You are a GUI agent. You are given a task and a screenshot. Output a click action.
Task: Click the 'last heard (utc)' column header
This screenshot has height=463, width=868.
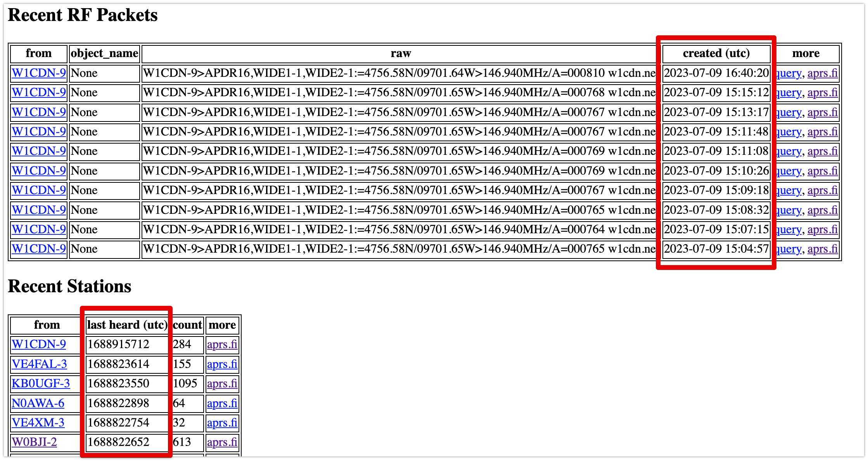click(127, 325)
